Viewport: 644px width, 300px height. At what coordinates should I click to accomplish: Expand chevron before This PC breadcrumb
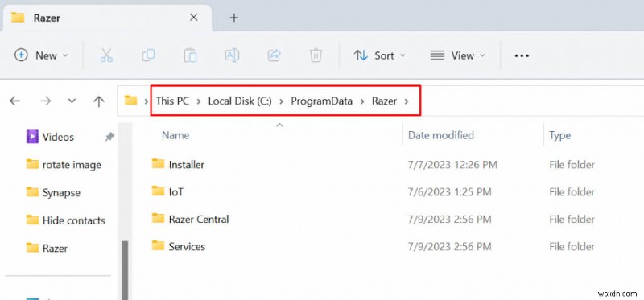pos(147,101)
